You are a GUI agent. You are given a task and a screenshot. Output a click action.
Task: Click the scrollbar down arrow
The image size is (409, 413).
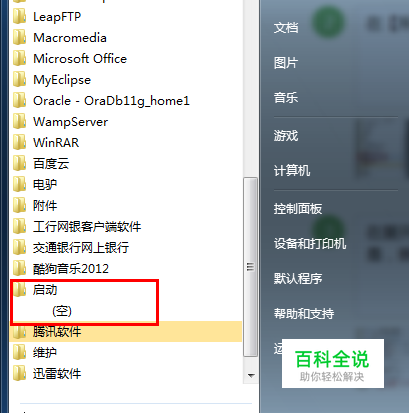pos(251,376)
